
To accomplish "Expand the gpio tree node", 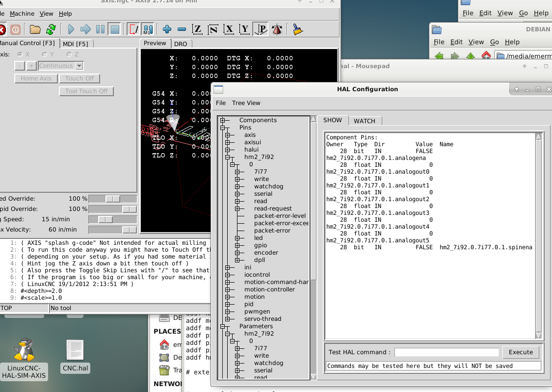I will (x=237, y=246).
